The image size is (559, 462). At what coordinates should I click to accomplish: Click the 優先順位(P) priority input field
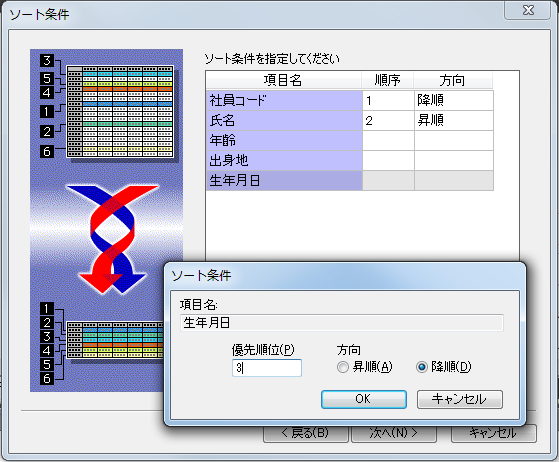coord(267,368)
